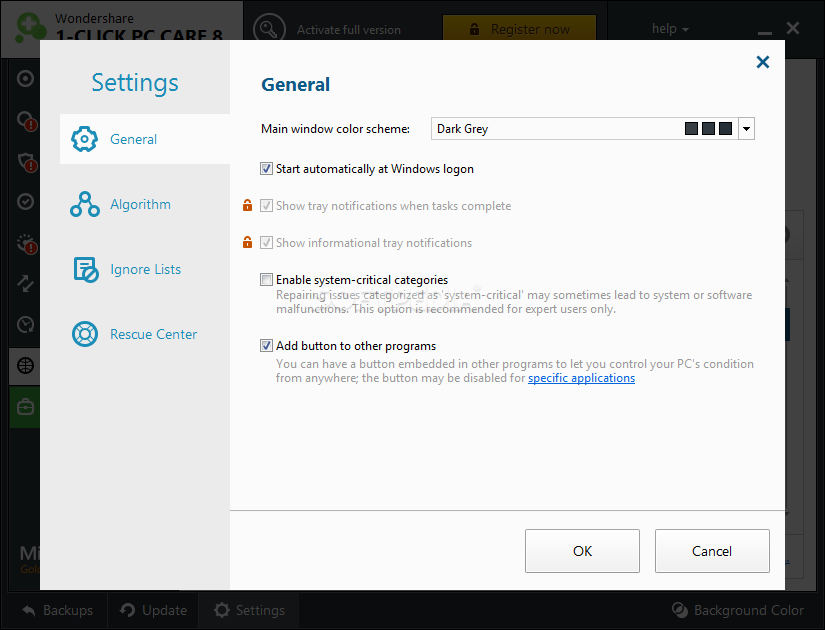Click the Settings heading text
825x630 pixels.
[135, 83]
